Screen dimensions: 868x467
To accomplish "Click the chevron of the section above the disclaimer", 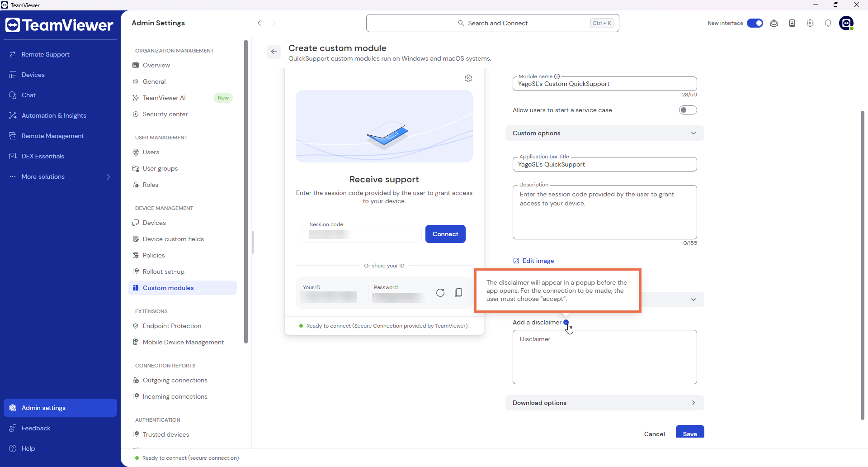I will [693, 300].
